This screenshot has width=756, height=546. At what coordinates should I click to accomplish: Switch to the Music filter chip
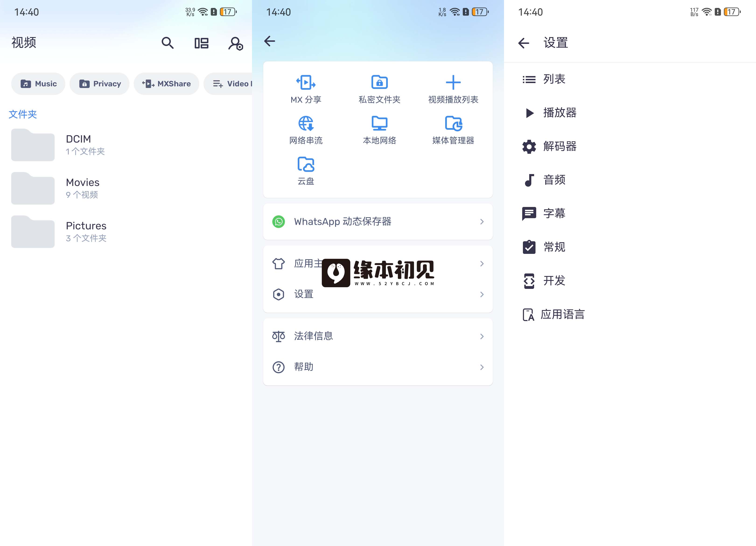point(38,84)
